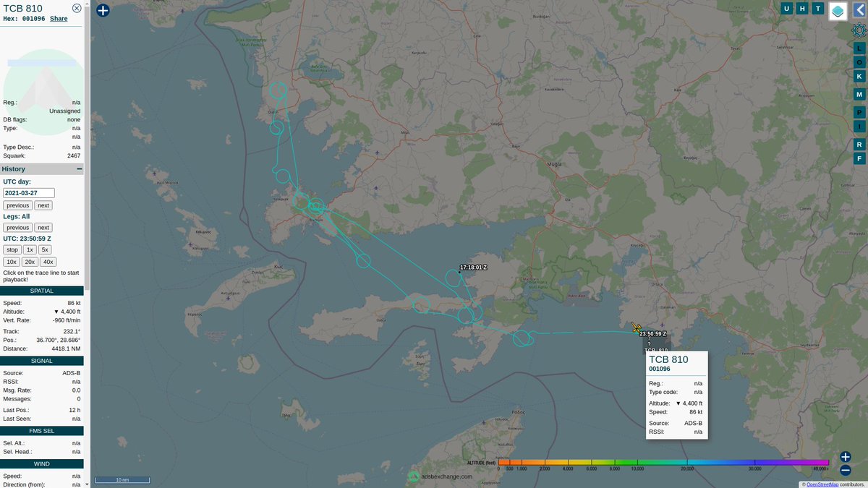Click the yellow aircraft icon on the map
Image resolution: width=868 pixels, height=488 pixels.
pos(636,328)
